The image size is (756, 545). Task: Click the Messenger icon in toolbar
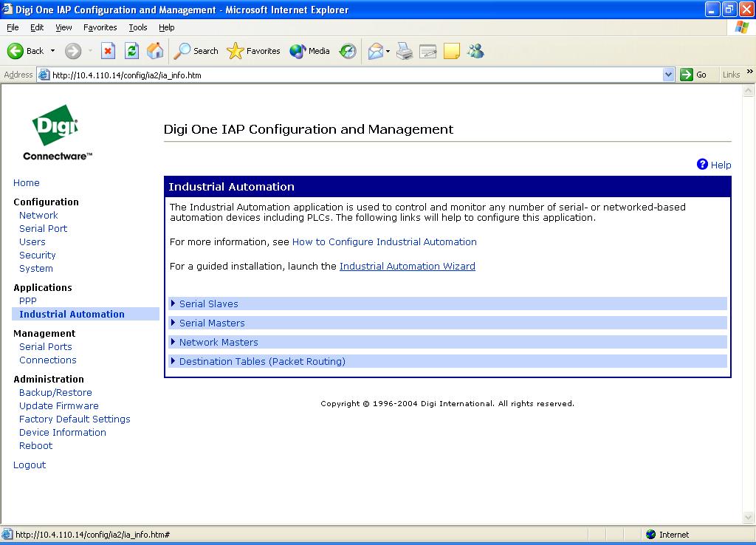(475, 51)
